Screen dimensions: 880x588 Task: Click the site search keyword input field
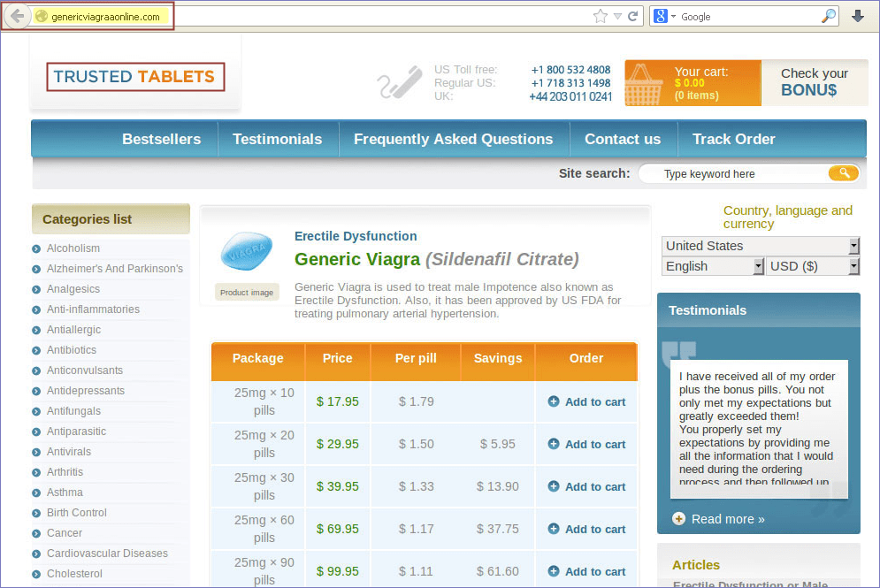click(x=734, y=174)
